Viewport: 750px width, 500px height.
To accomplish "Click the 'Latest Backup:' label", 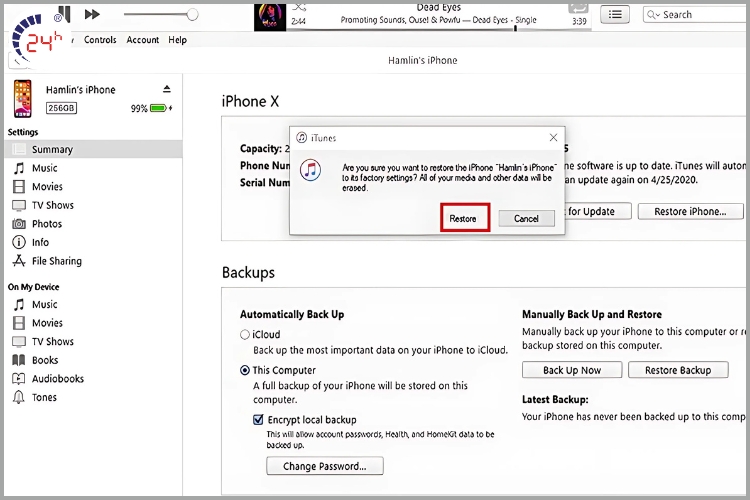I will (x=555, y=400).
